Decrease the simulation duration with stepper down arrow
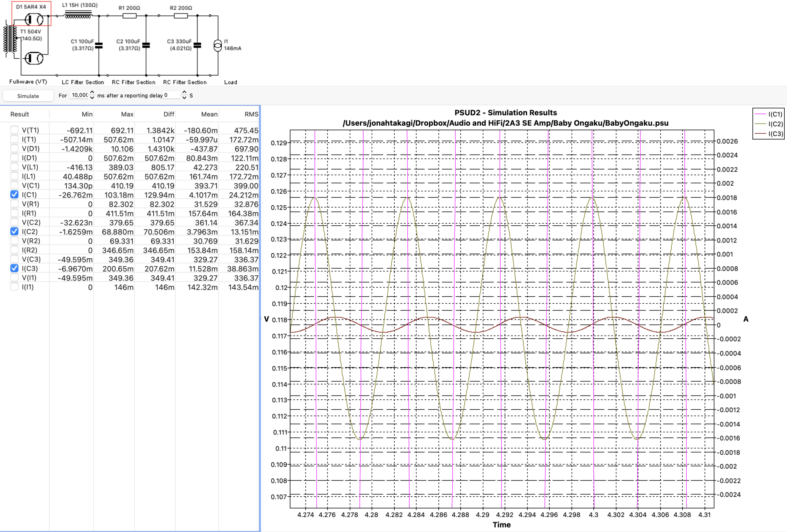The width and height of the screenshot is (787, 532). point(92,98)
